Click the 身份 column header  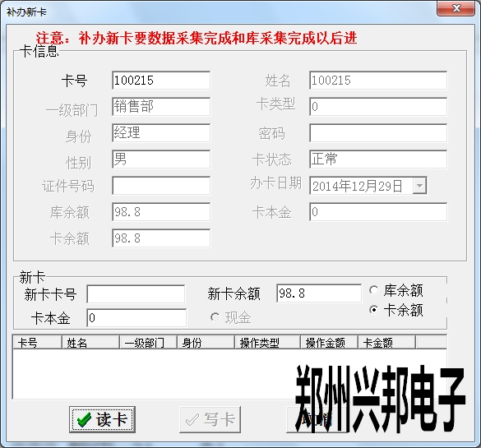206,342
